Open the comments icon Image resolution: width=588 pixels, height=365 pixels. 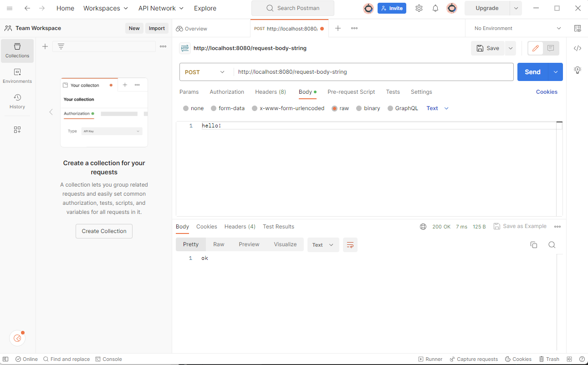pyautogui.click(x=551, y=48)
